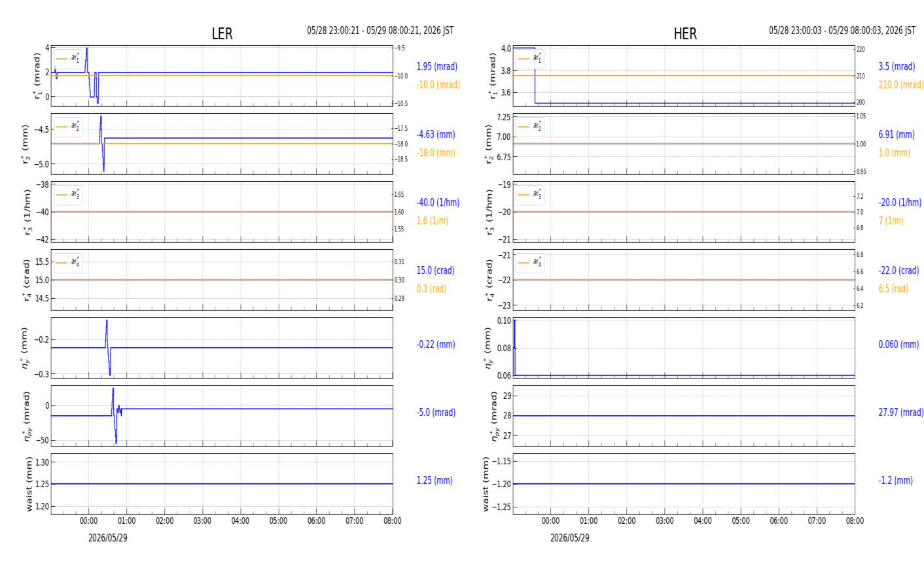Screen dimensions: 924x565
Task: Click the ∂r3* legend in HER plot
Action: coord(530,194)
